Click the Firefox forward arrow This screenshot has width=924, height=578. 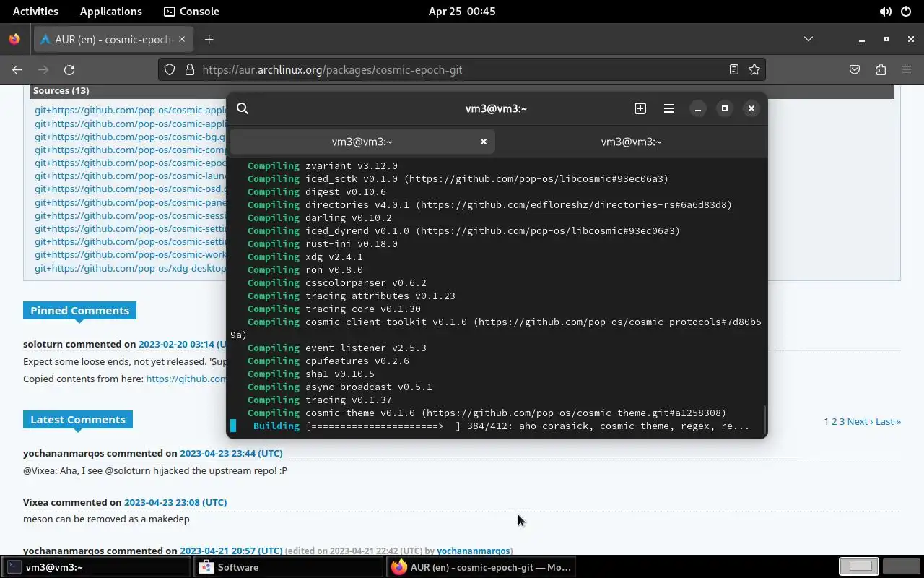pos(43,69)
